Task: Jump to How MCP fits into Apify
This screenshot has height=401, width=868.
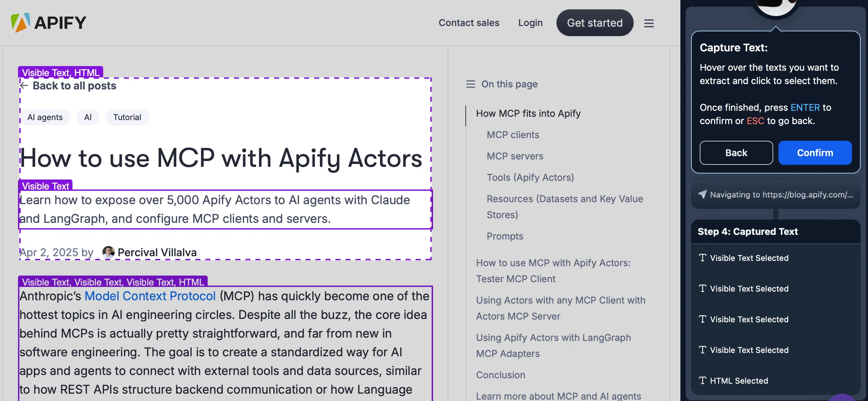Action: click(528, 113)
